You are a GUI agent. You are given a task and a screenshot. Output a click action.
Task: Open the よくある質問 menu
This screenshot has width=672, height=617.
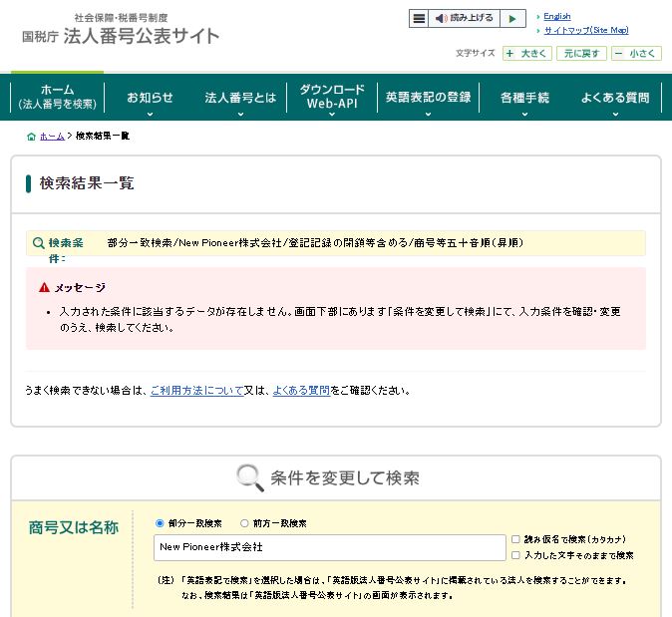click(x=615, y=98)
